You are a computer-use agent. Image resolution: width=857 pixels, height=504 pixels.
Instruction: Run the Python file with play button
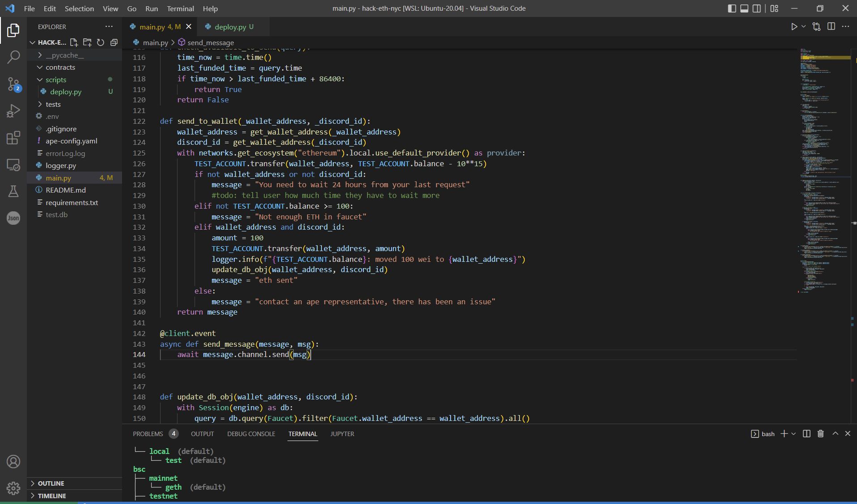pos(794,26)
